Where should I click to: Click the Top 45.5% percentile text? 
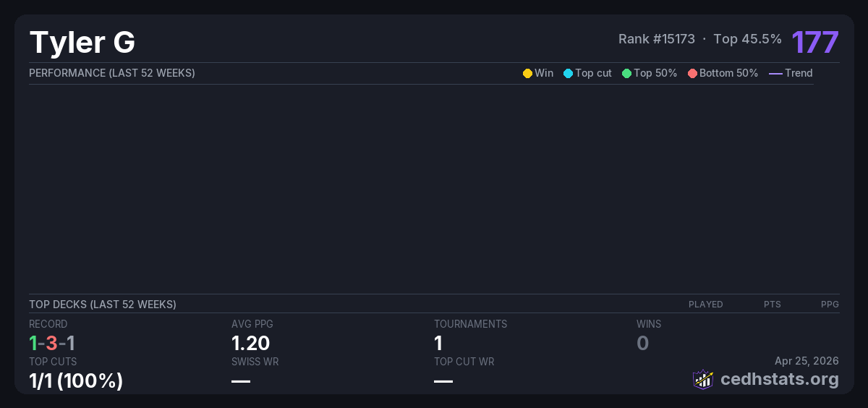point(747,39)
